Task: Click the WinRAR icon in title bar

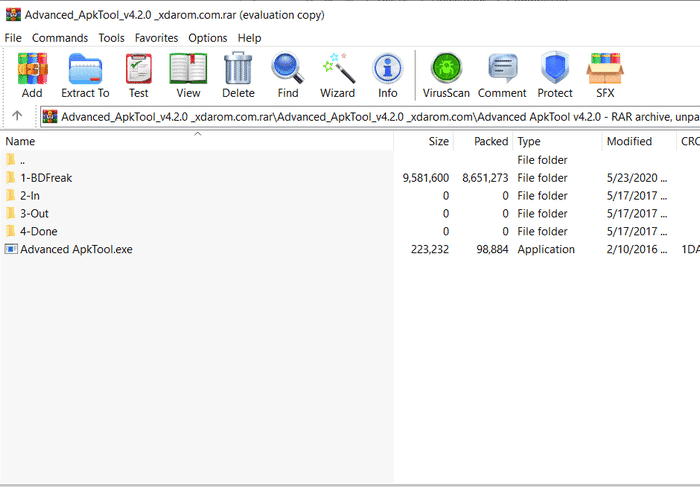Action: click(x=13, y=15)
